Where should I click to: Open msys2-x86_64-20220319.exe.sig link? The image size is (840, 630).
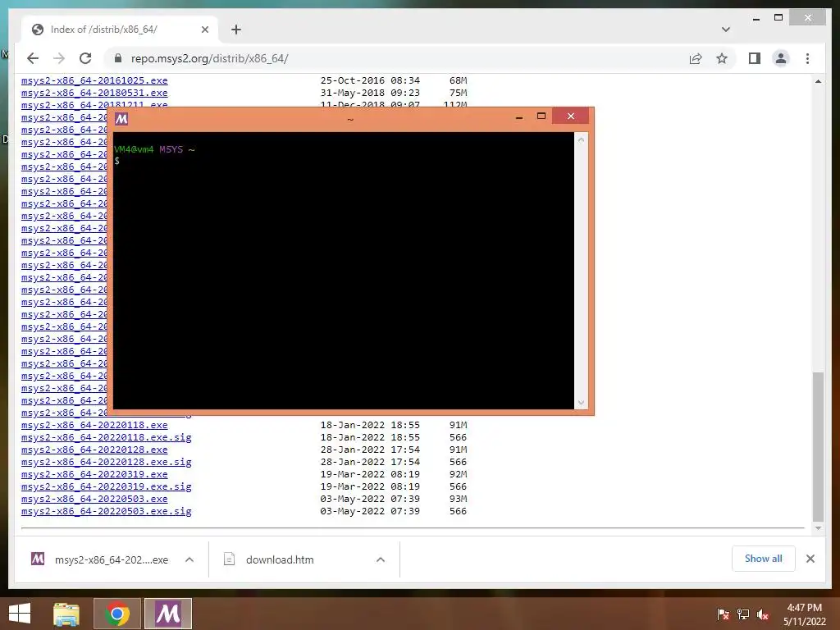106,486
